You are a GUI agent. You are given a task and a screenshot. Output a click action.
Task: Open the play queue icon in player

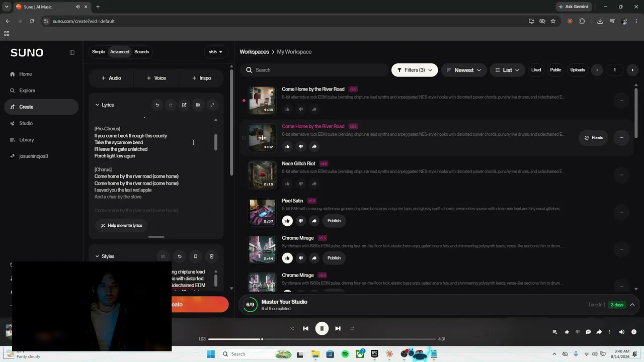(x=555, y=332)
